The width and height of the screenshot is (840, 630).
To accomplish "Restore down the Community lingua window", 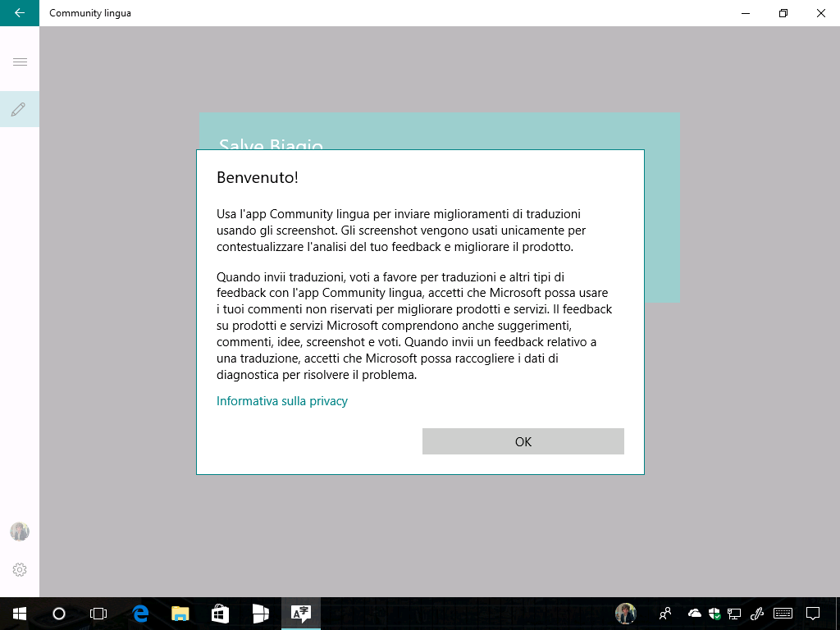I will tap(783, 13).
